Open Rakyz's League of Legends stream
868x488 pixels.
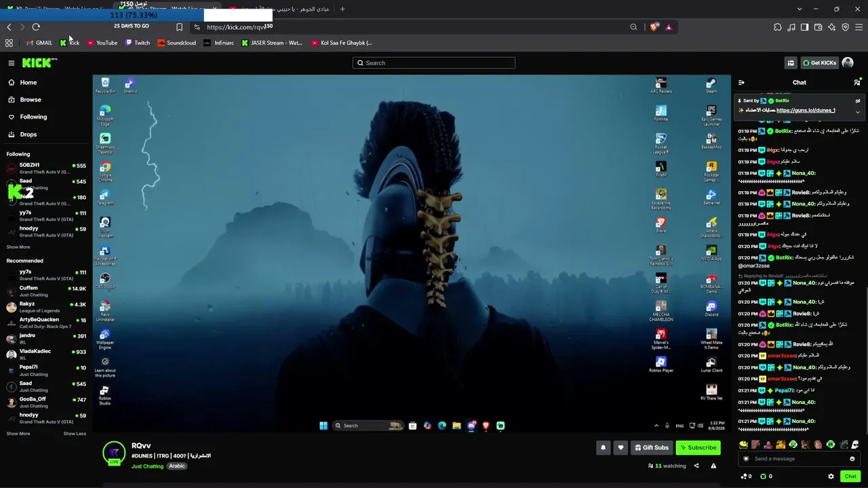(x=46, y=307)
